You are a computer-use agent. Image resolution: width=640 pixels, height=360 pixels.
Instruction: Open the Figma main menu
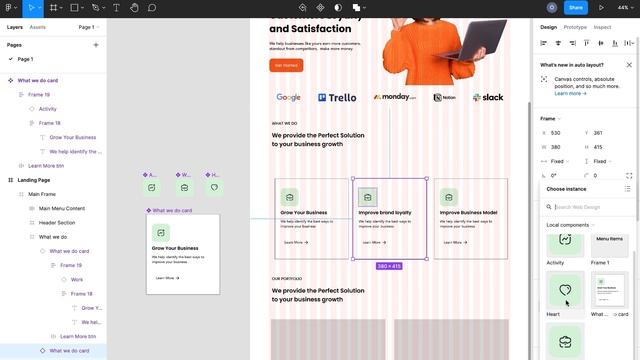[8, 8]
